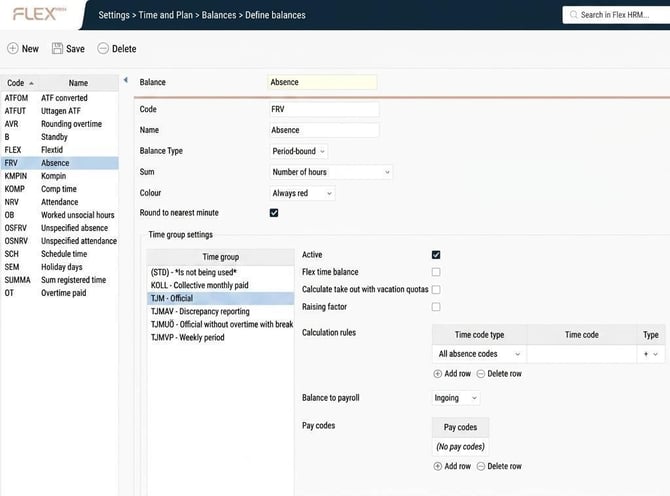Select OSFRV Unspecified absence row
This screenshot has width=670, height=496.
pyautogui.click(x=60, y=228)
